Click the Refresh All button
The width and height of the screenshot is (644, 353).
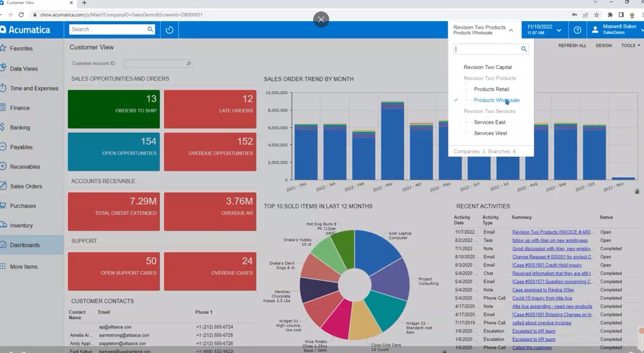pyautogui.click(x=572, y=45)
